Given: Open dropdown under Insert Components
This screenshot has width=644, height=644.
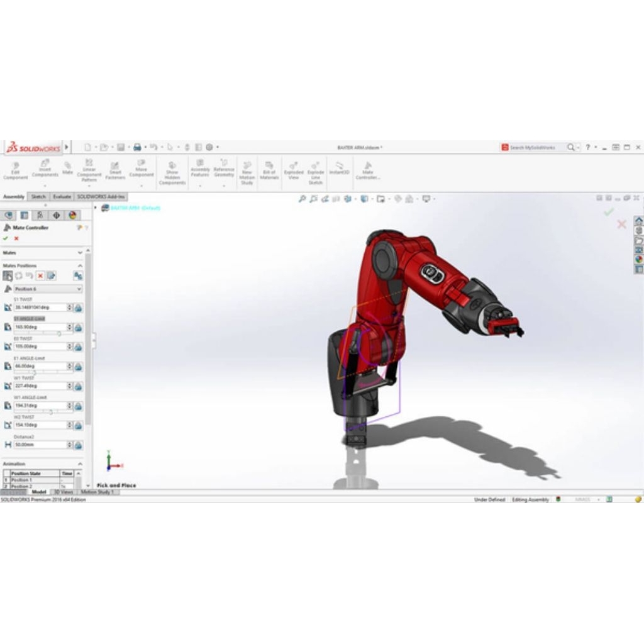Looking at the screenshot, I should pyautogui.click(x=45, y=186).
